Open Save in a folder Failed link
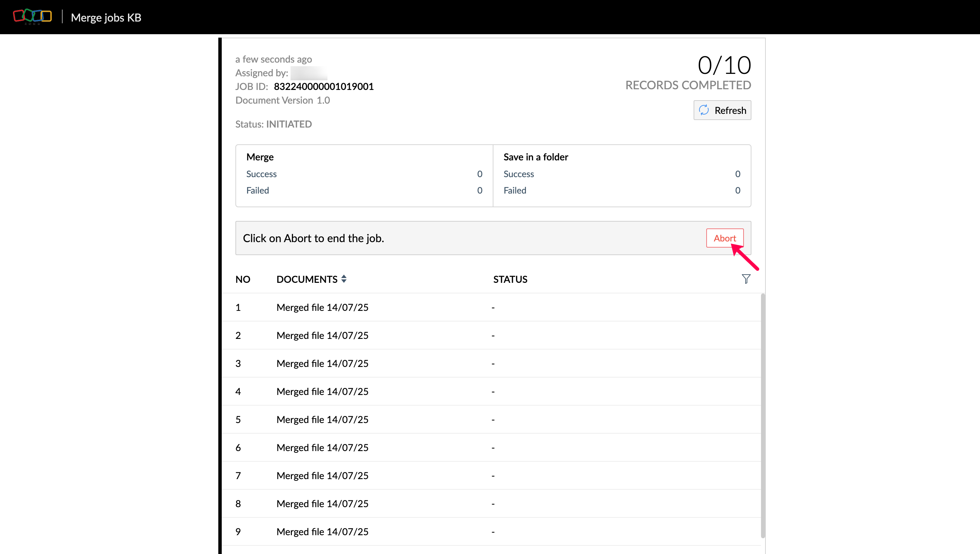This screenshot has width=980, height=554. point(515,190)
